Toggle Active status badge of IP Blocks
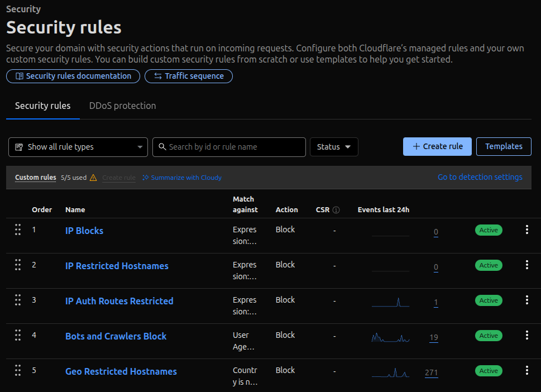 click(x=489, y=230)
